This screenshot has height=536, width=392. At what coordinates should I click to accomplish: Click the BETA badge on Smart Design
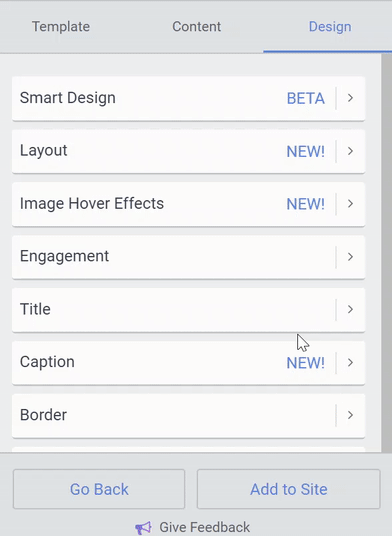pyautogui.click(x=306, y=98)
